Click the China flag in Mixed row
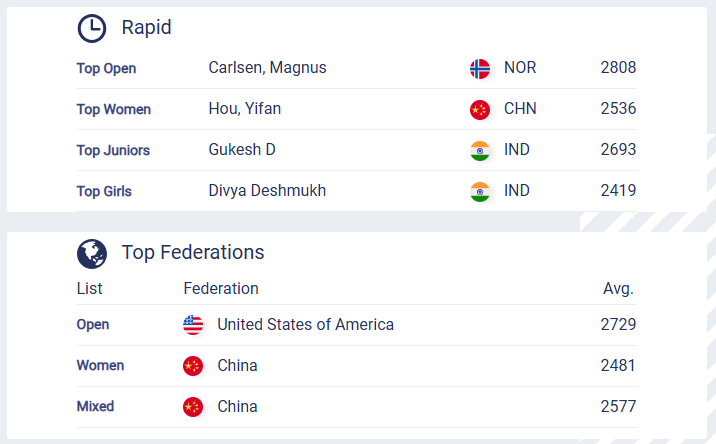The width and height of the screenshot is (716, 444). (193, 407)
